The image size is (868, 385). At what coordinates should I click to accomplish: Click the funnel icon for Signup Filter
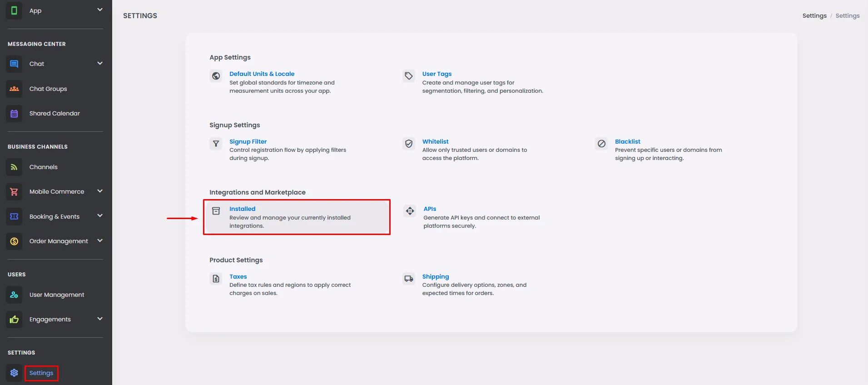click(216, 144)
